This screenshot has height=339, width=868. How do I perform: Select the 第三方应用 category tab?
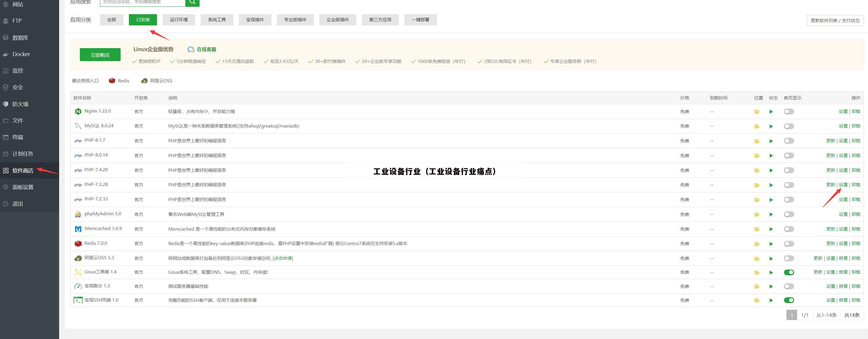(380, 20)
